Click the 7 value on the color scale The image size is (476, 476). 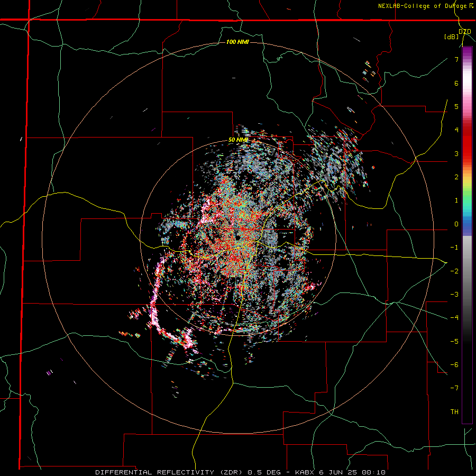(456, 59)
